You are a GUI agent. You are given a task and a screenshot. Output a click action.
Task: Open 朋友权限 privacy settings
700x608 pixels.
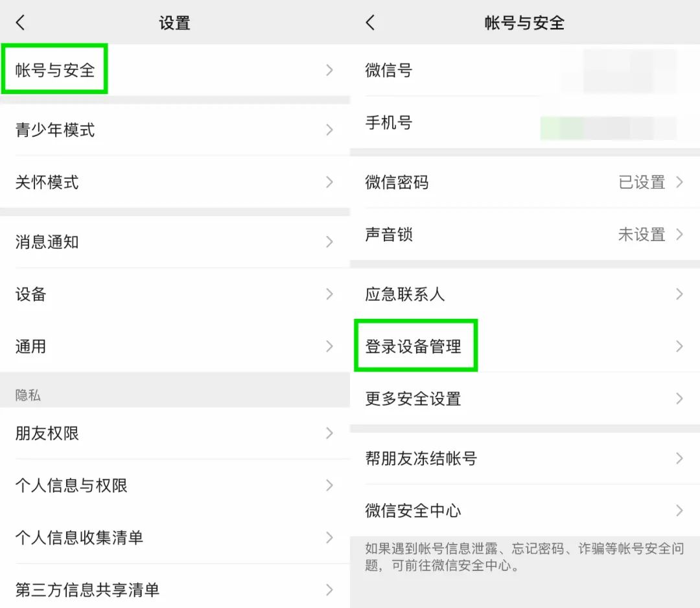[x=175, y=434]
